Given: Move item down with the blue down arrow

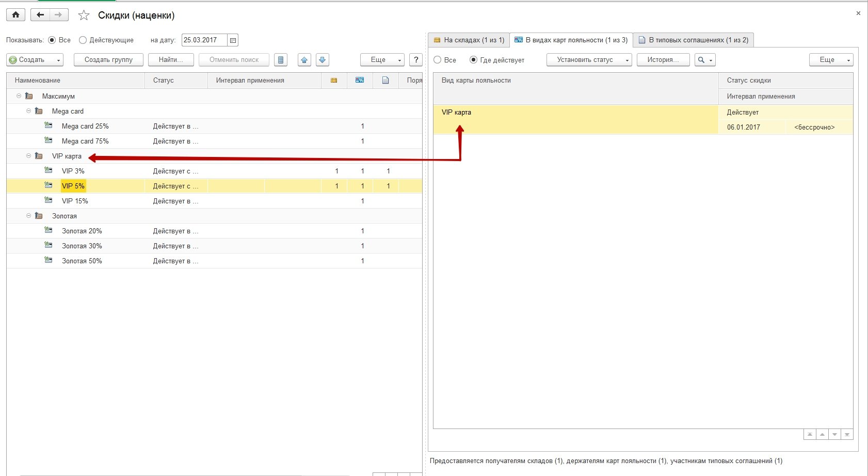Looking at the screenshot, I should tap(323, 60).
